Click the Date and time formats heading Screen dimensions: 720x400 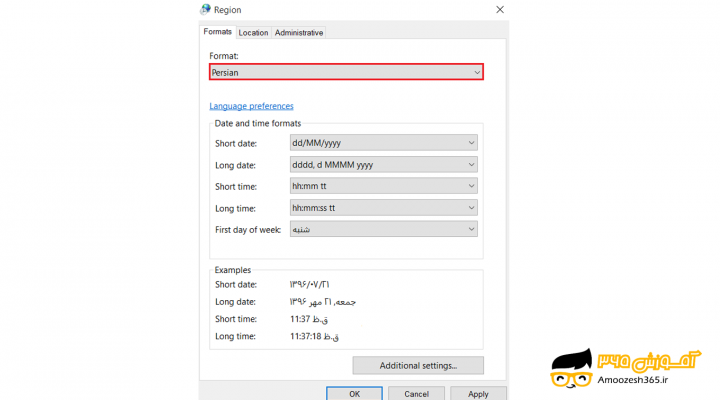click(258, 123)
